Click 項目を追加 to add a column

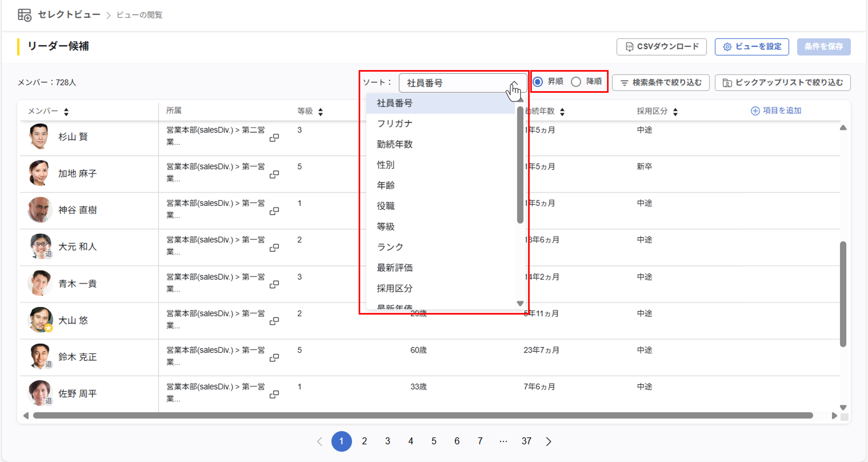776,111
